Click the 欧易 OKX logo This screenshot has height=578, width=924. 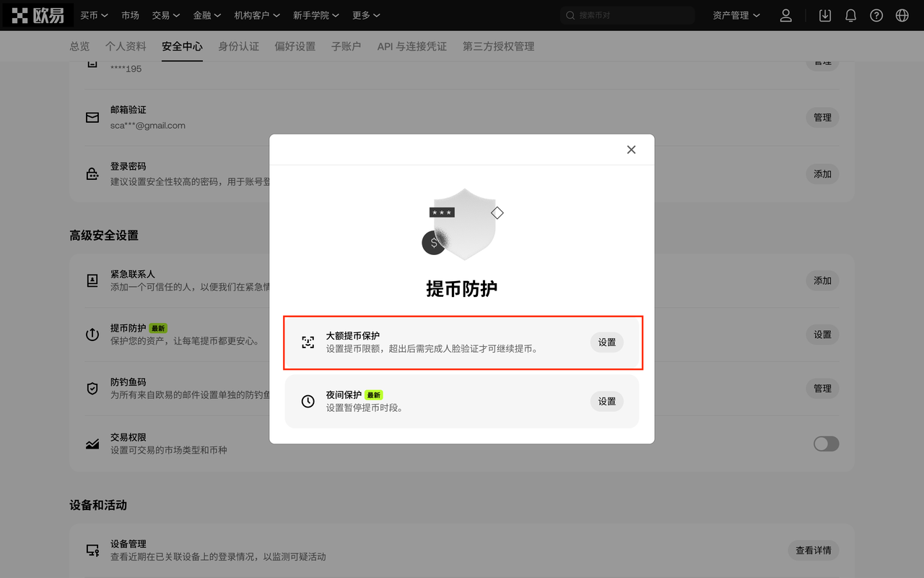pos(39,15)
